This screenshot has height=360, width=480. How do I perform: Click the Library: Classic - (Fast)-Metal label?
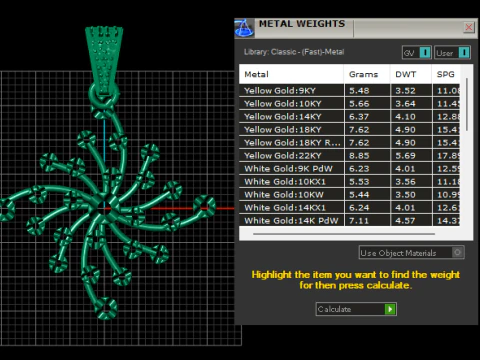click(x=294, y=52)
